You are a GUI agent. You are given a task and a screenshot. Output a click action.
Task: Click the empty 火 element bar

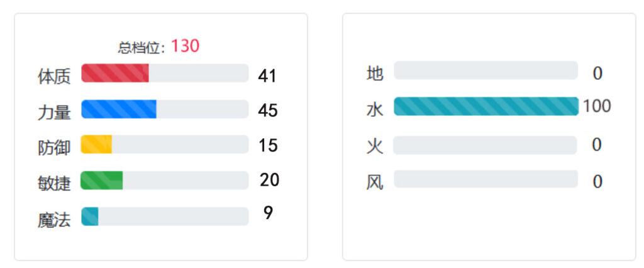click(x=485, y=145)
